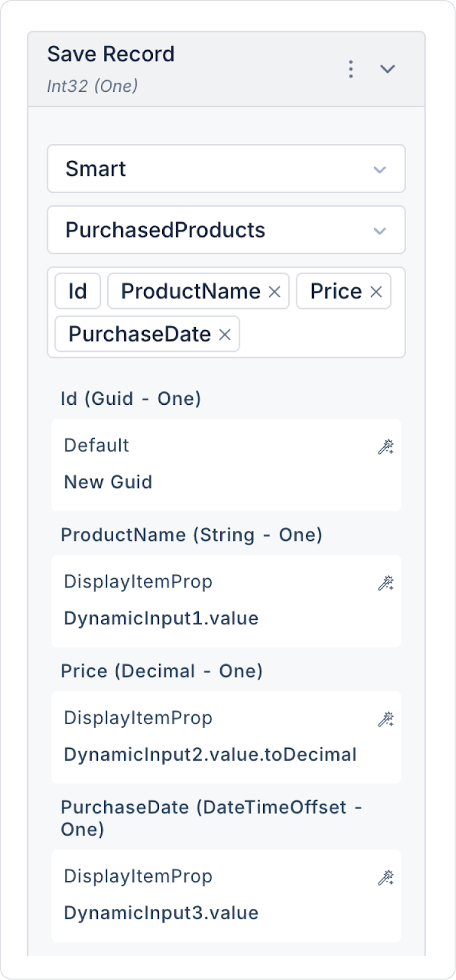Click the Save Record panel title
The image size is (456, 980).
click(x=111, y=55)
